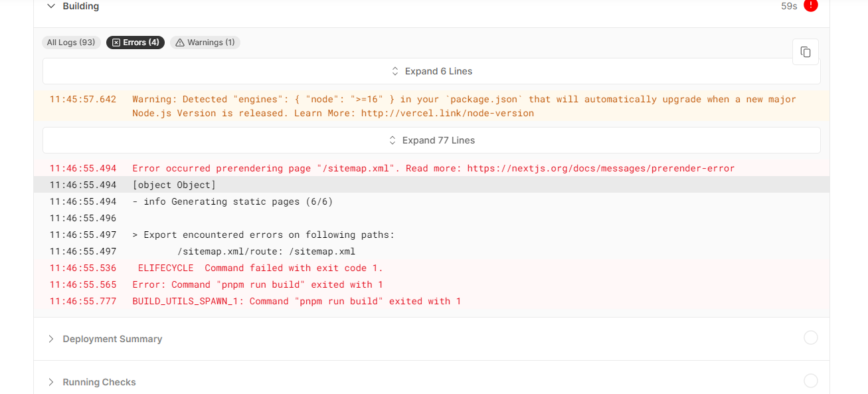Viewport: 868px width, 394px height.
Task: Open the Next.js prerender-error documentation link
Action: pos(600,167)
